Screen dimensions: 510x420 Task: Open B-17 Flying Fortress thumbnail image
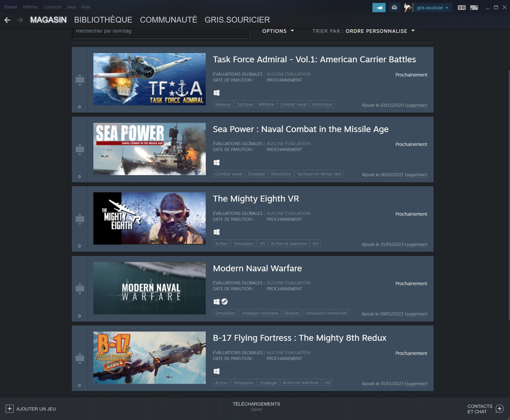coord(149,358)
